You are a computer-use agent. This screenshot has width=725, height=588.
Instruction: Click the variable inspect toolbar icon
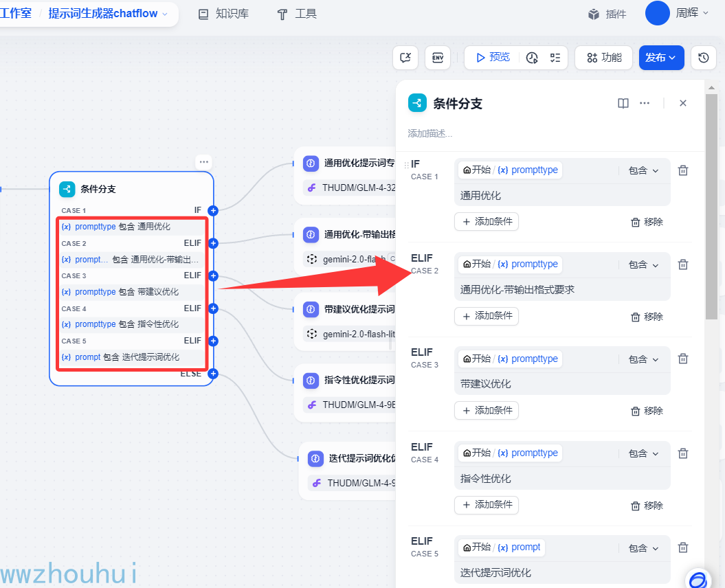(x=405, y=58)
